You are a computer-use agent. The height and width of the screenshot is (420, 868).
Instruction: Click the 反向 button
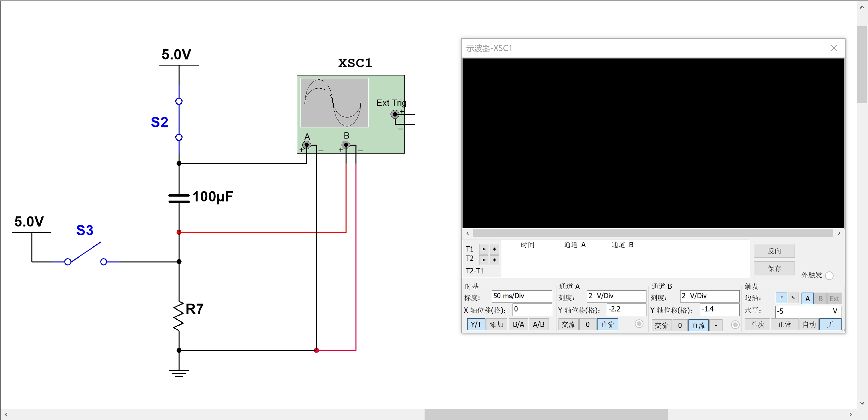774,251
